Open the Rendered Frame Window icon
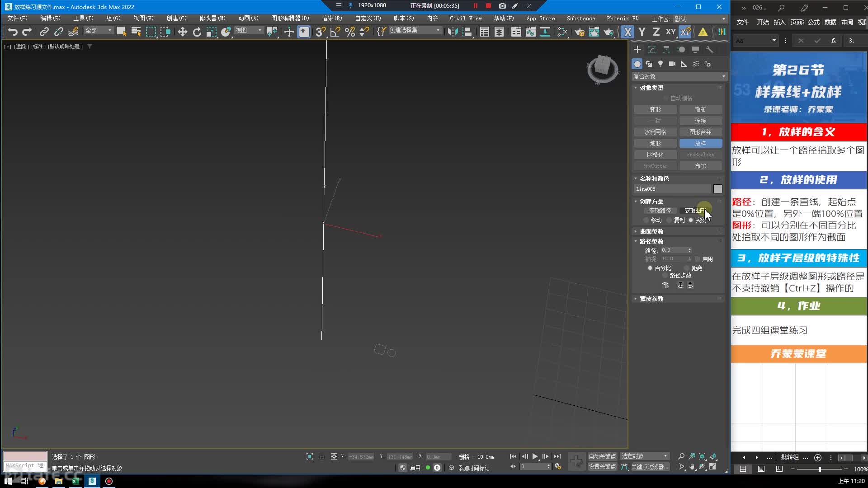Screen dimensions: 868x488 coord(594,32)
